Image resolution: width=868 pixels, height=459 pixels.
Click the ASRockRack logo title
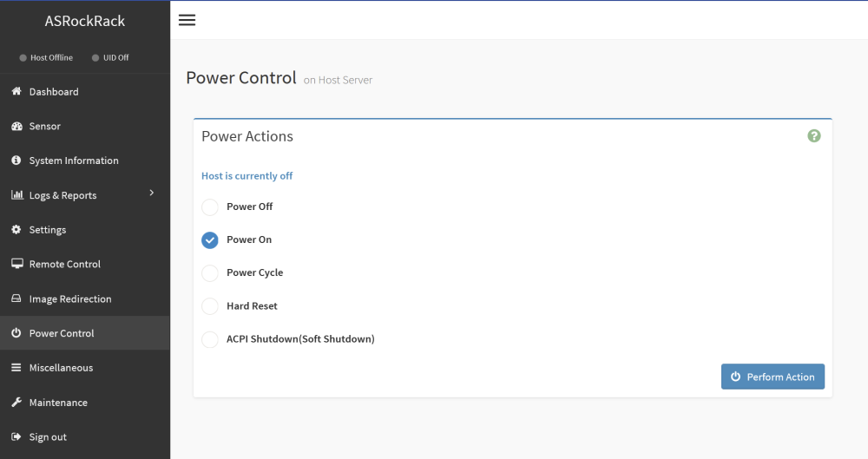85,21
